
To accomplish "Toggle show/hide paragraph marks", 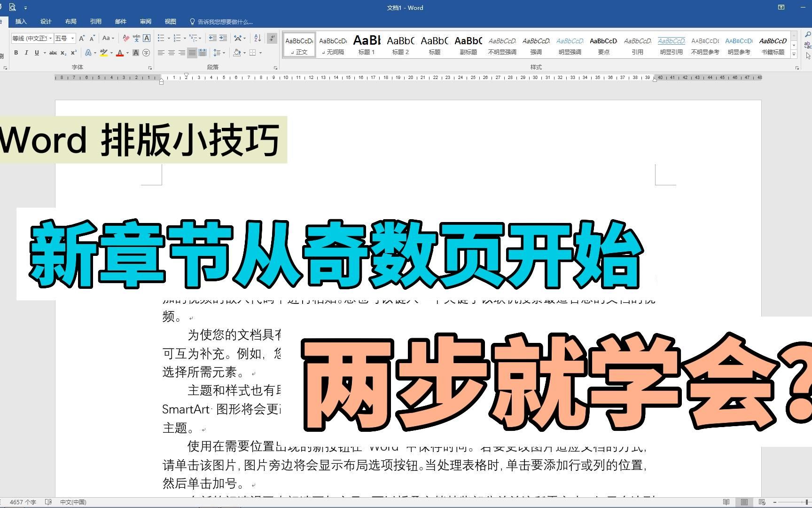I will 272,38.
